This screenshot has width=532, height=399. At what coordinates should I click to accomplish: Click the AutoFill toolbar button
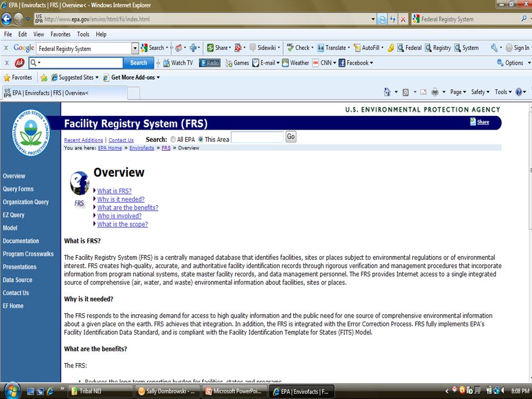(368, 48)
